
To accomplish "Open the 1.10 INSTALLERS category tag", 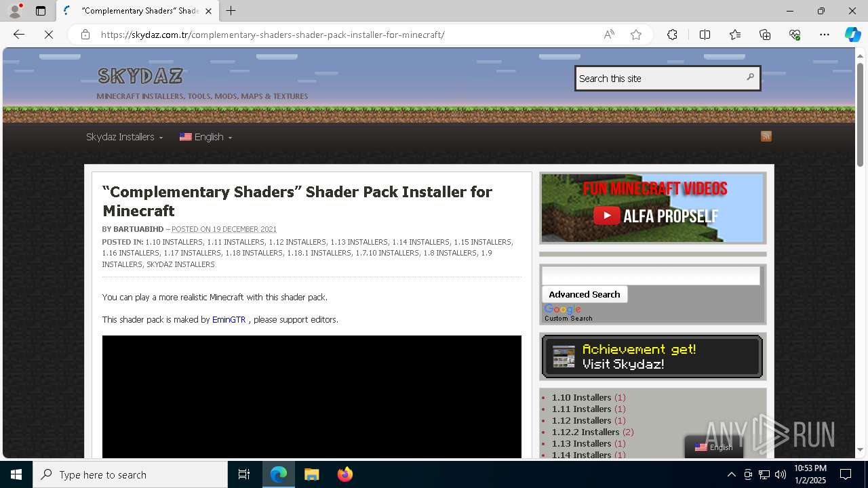I will tap(174, 242).
